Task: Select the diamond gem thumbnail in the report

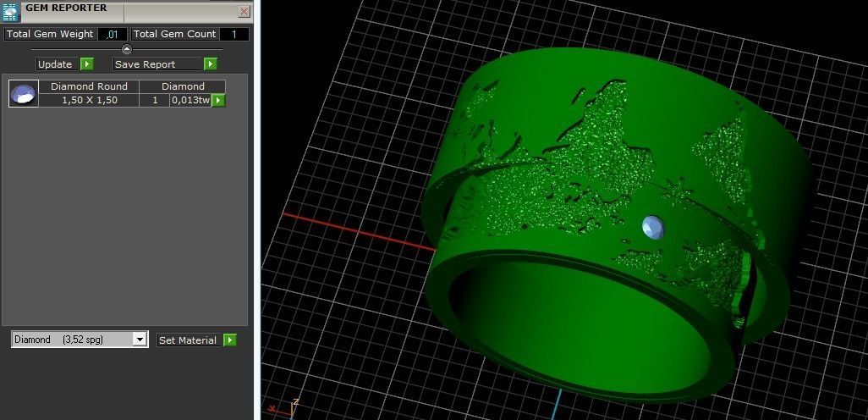Action: (x=24, y=94)
